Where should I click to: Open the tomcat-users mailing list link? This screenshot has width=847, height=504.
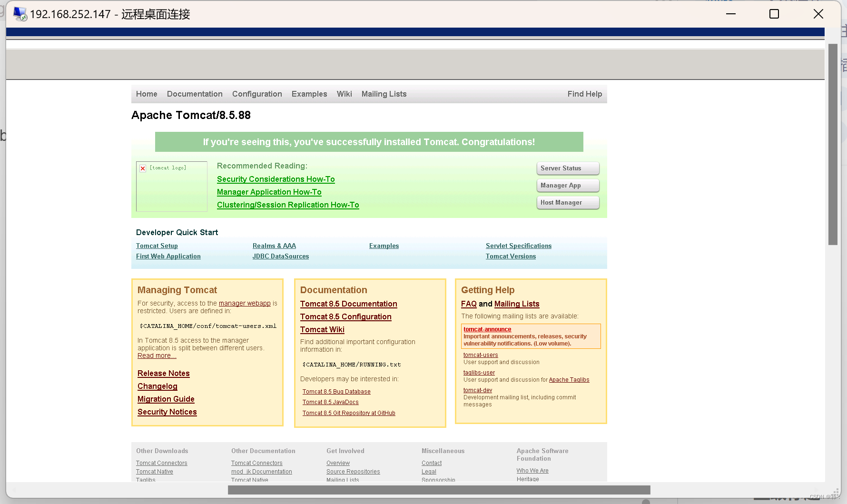coord(481,355)
